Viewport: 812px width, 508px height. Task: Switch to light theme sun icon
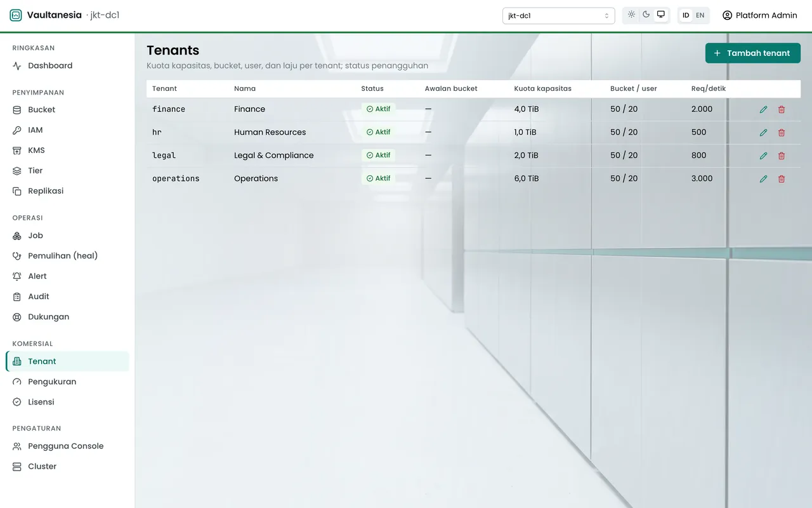pos(631,15)
